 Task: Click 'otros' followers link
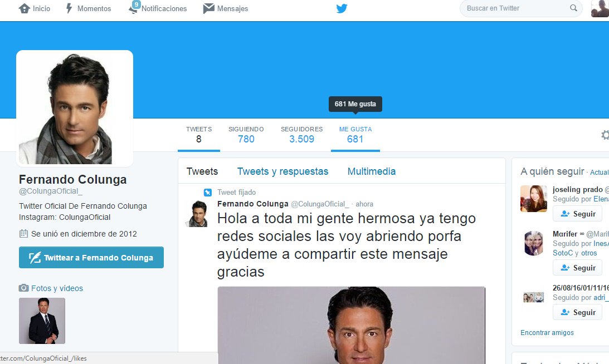[x=589, y=253]
